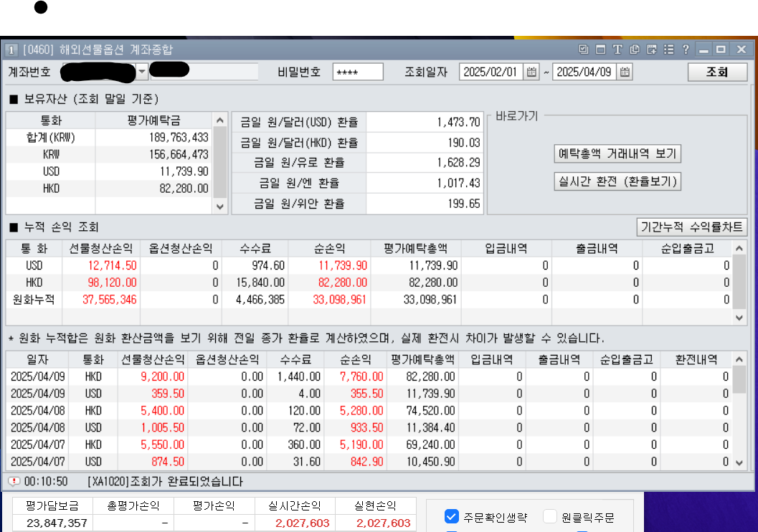Viewport: 758px width, 532px height.
Task: Open help via the question mark icon
Action: click(x=686, y=49)
